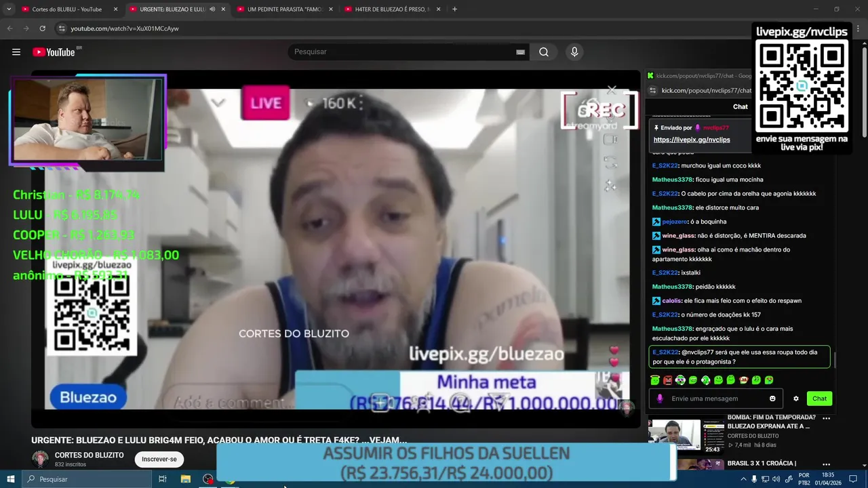
Task: Close the Cortes do BLUBLU tab
Action: pos(115,9)
